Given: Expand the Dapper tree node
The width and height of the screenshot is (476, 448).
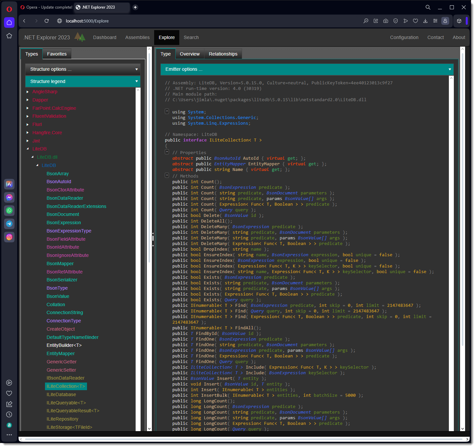Looking at the screenshot, I should (27, 100).
